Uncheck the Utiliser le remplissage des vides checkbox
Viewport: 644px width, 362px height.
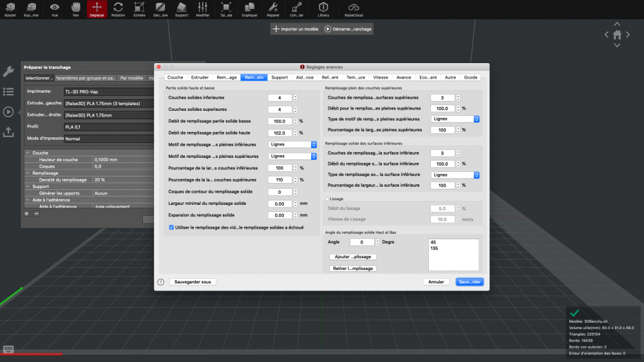[x=171, y=227]
